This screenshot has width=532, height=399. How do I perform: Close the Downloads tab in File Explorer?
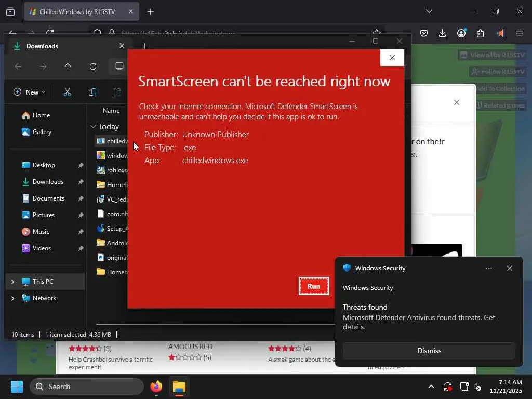pyautogui.click(x=122, y=46)
